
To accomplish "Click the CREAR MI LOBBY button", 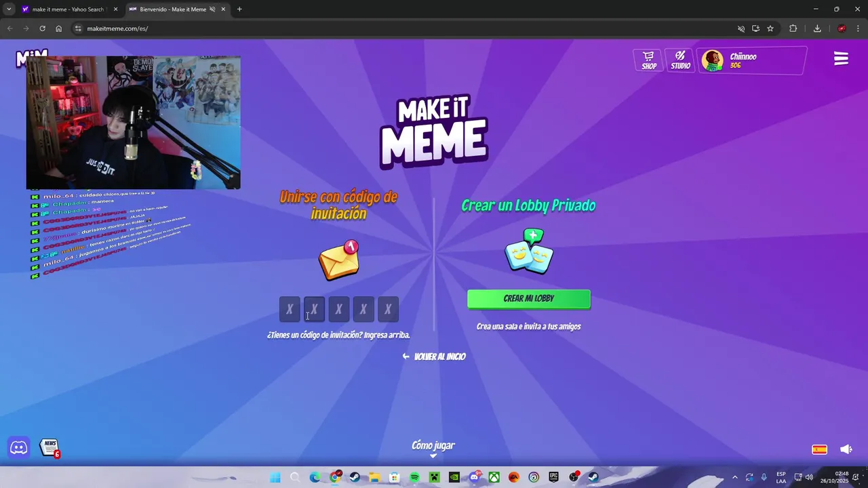I will click(529, 299).
